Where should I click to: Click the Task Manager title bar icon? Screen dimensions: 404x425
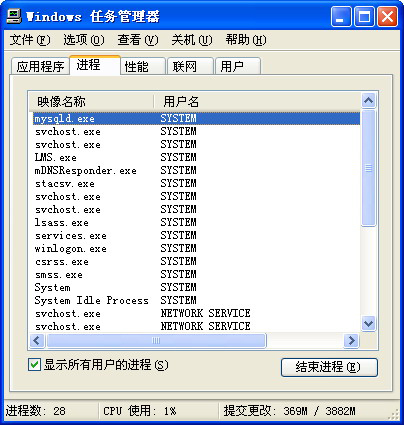click(x=14, y=16)
